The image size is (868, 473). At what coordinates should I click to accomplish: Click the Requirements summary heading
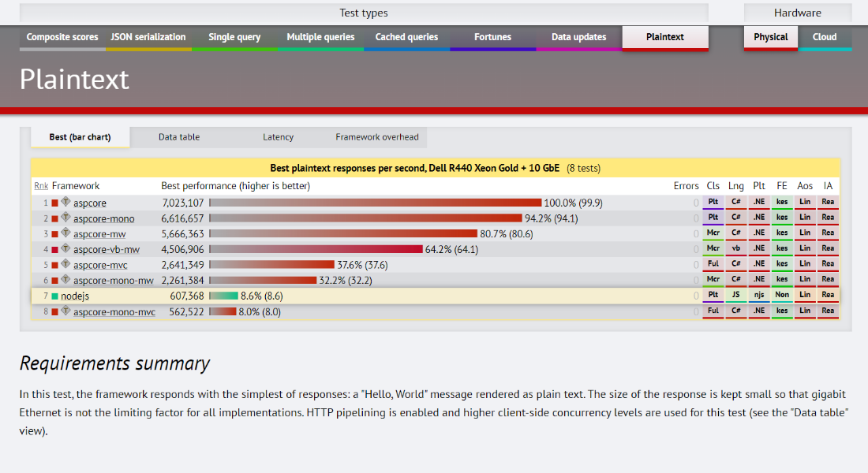114,363
